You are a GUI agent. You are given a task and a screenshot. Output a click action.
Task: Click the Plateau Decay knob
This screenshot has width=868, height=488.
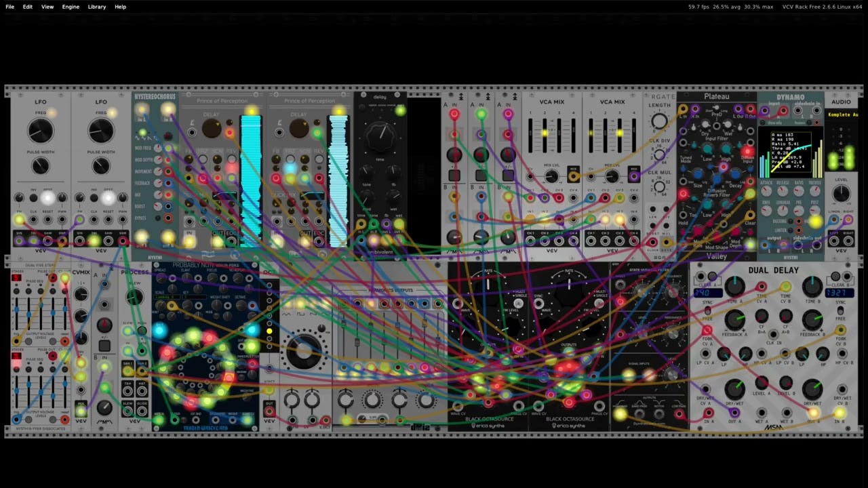[735, 174]
